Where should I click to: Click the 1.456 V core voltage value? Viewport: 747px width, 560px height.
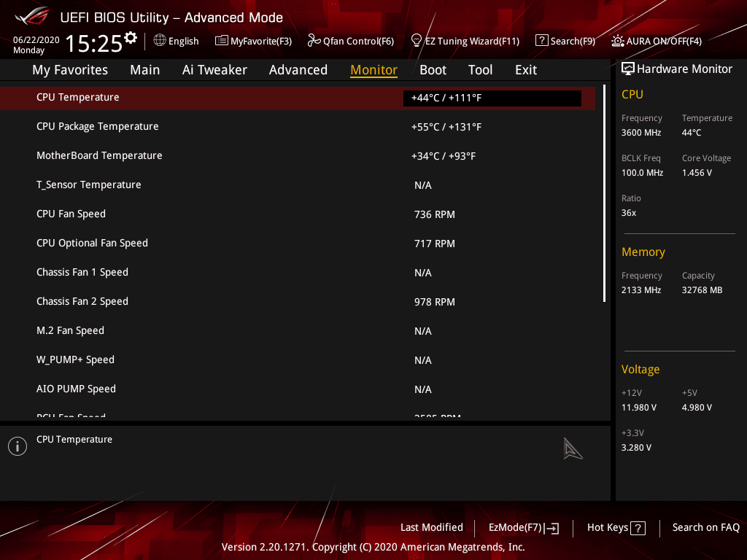click(697, 173)
